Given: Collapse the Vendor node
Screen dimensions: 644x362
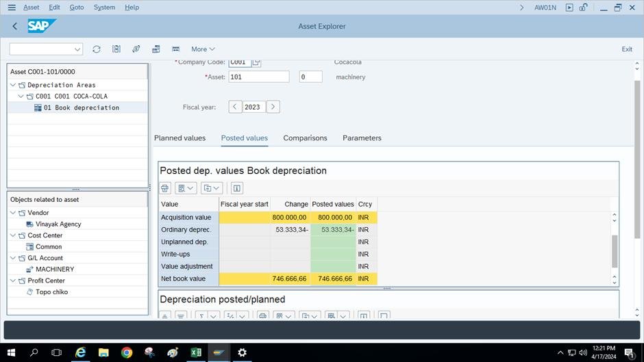Looking at the screenshot, I should pyautogui.click(x=13, y=213).
